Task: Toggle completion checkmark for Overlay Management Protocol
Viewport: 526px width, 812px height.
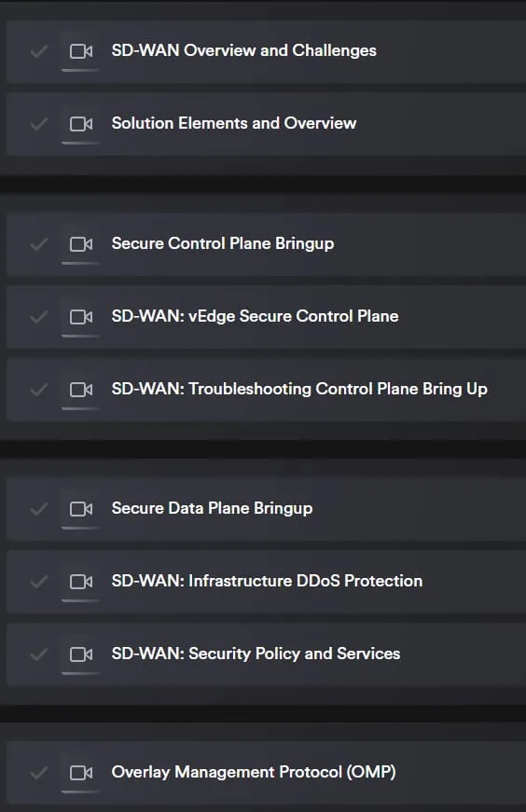Action: (39, 773)
